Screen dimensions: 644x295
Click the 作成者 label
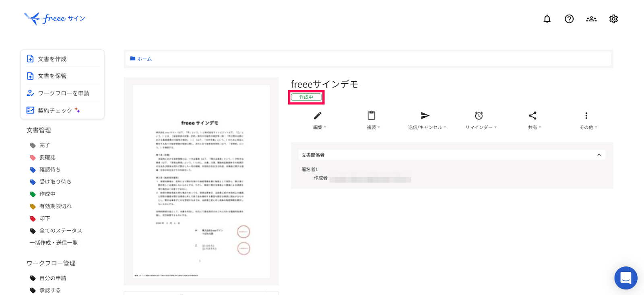pos(321,178)
